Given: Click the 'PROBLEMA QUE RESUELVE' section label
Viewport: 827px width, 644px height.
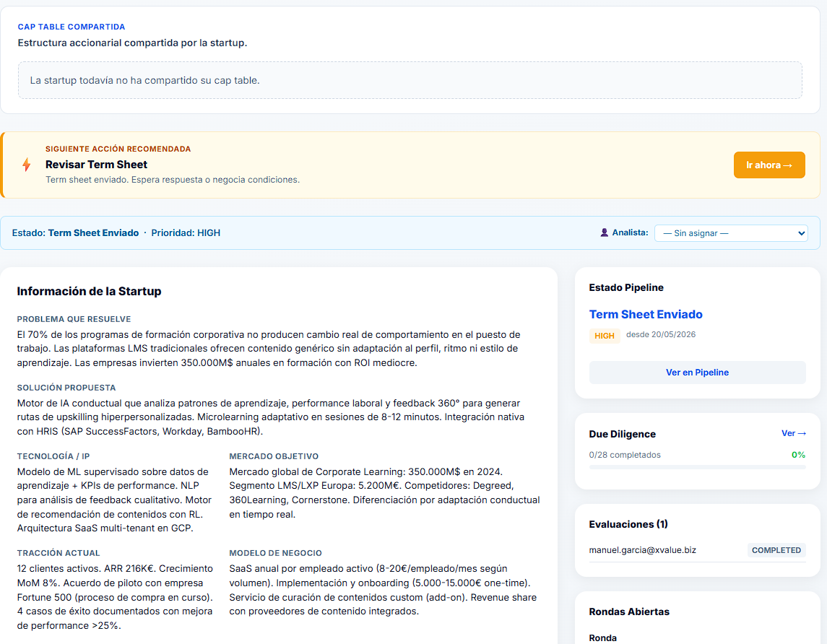Looking at the screenshot, I should 74,319.
